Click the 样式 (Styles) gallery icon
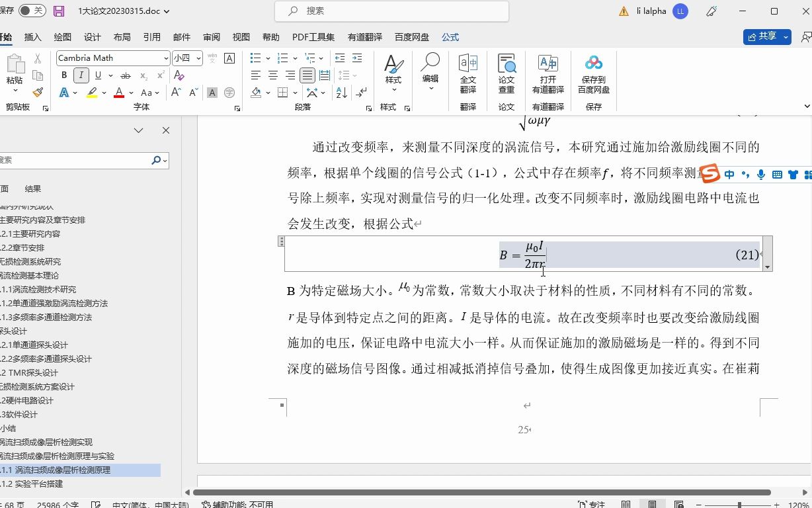 [x=393, y=73]
